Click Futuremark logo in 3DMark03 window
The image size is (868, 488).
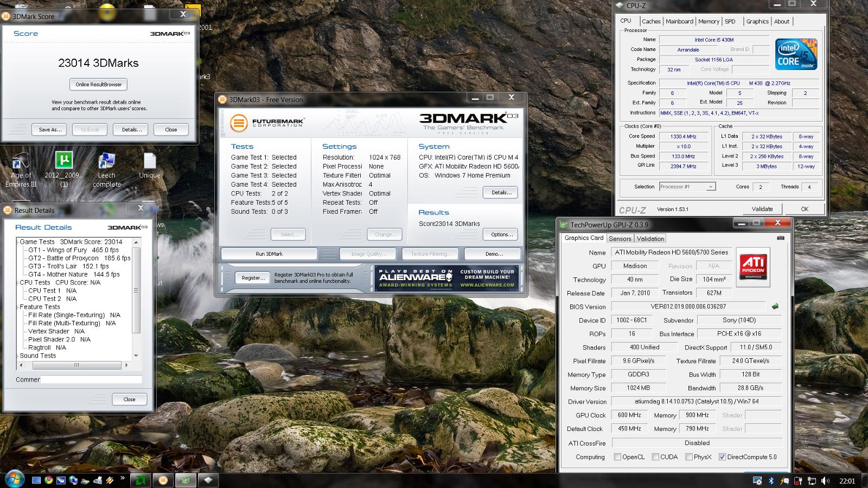point(266,123)
